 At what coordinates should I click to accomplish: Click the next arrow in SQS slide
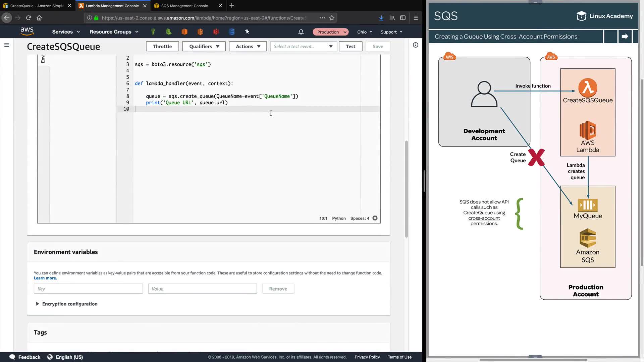[625, 37]
